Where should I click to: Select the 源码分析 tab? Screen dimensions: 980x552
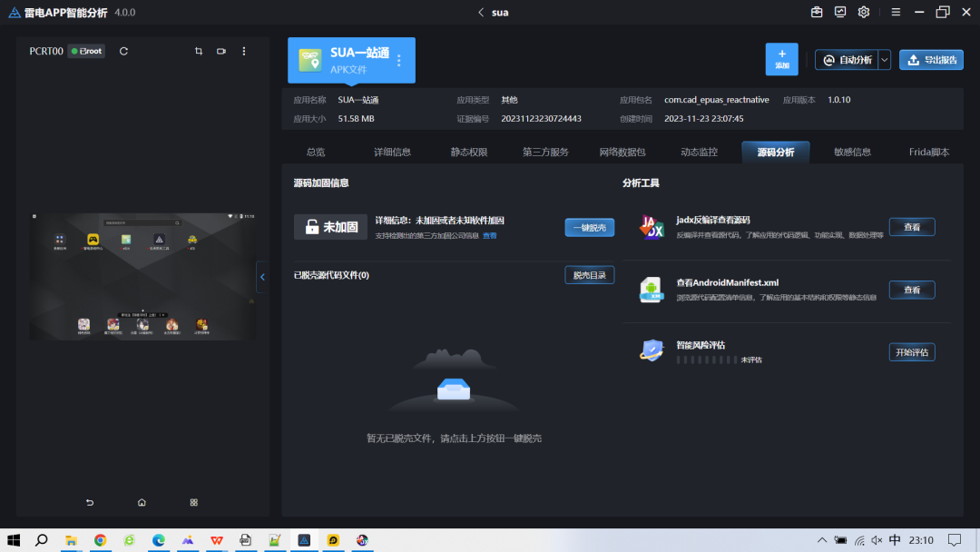pyautogui.click(x=776, y=152)
